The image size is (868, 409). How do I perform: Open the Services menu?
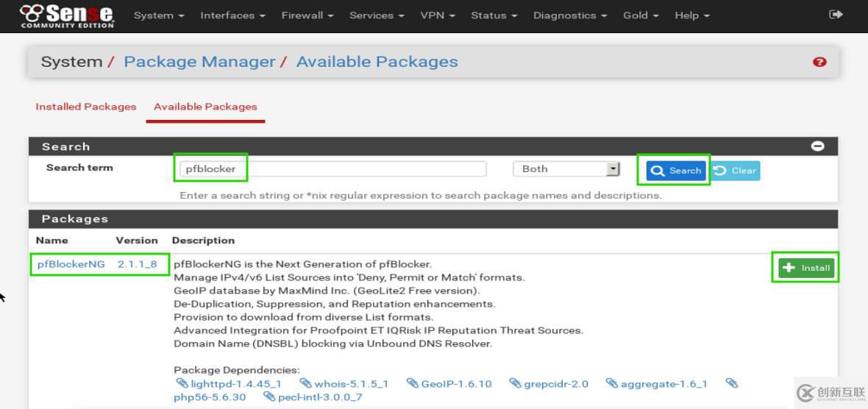(x=377, y=15)
